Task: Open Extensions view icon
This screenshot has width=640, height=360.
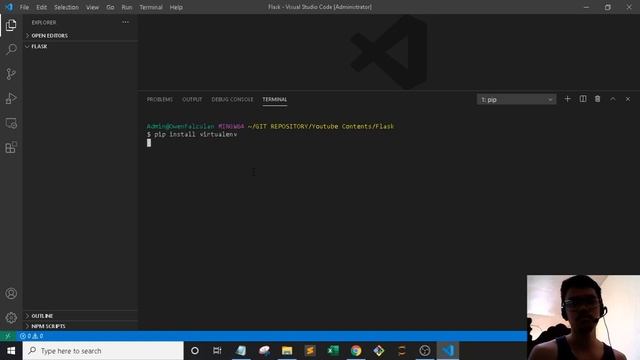Action: click(x=11, y=147)
